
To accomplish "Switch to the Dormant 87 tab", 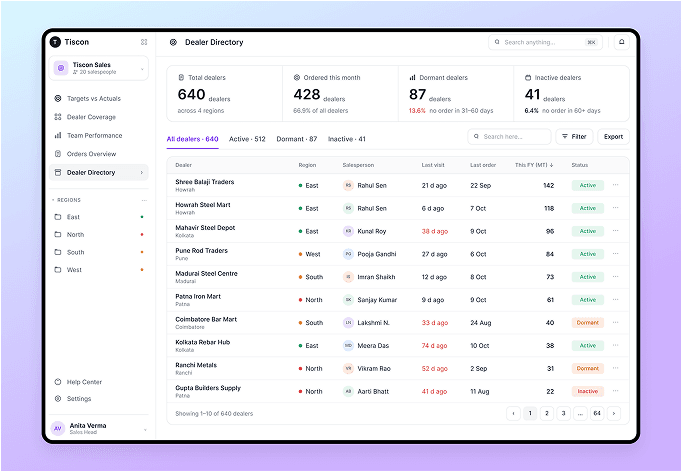I will pos(297,139).
